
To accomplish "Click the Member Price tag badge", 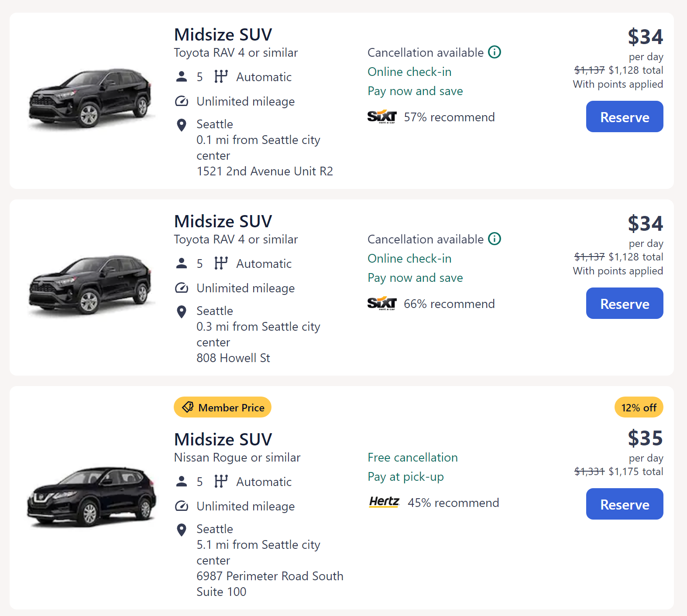I will coord(223,407).
